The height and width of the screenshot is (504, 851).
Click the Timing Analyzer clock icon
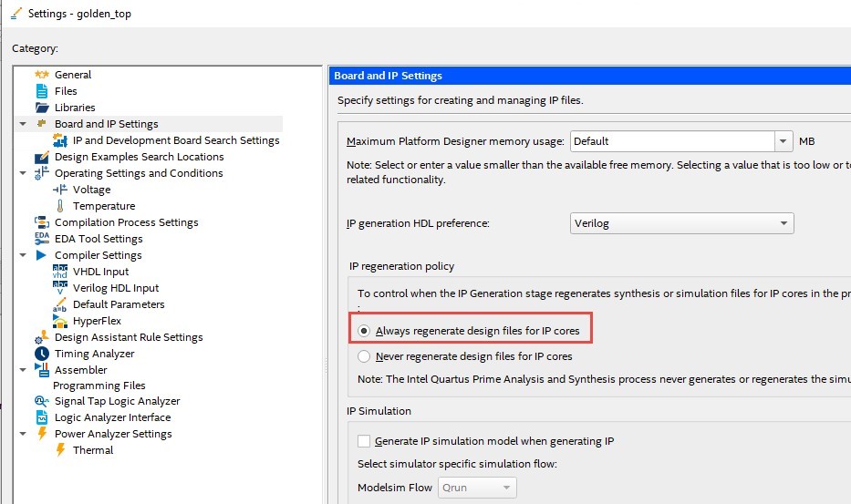coord(41,354)
